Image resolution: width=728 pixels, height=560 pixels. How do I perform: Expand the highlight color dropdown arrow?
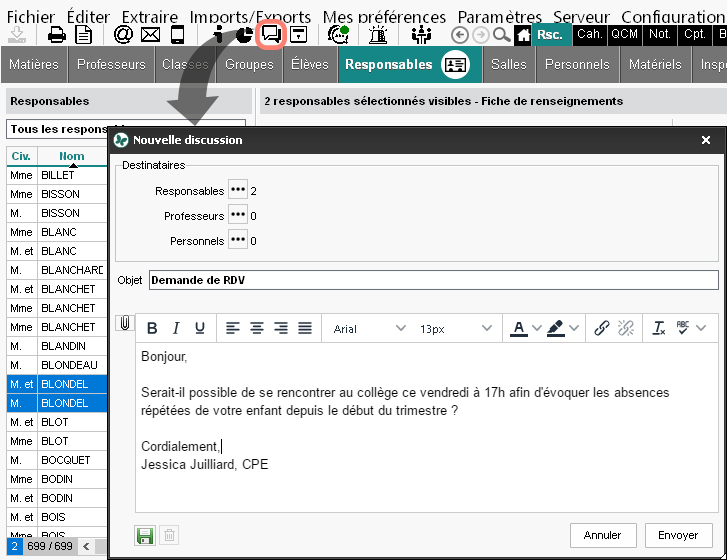pyautogui.click(x=574, y=328)
